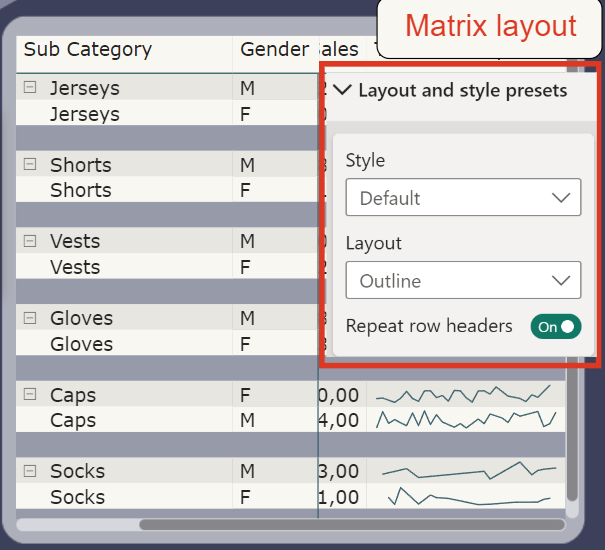Open the Style dropdown
This screenshot has height=550, width=605.
(x=462, y=198)
